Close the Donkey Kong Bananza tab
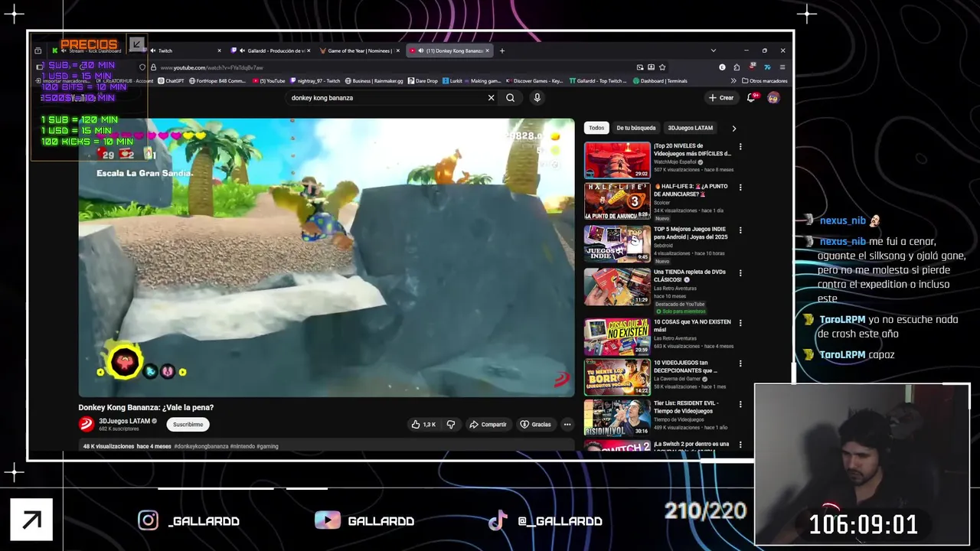The height and width of the screenshot is (551, 980). (x=487, y=51)
